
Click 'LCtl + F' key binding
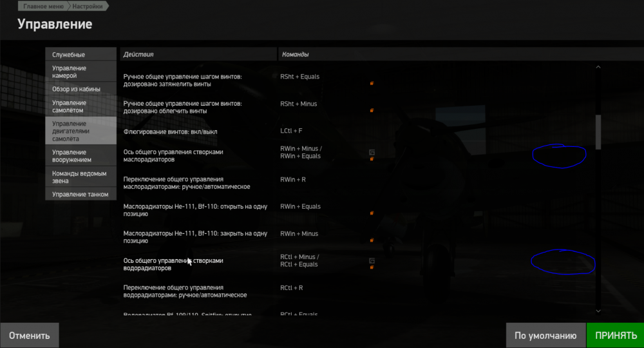tap(291, 131)
